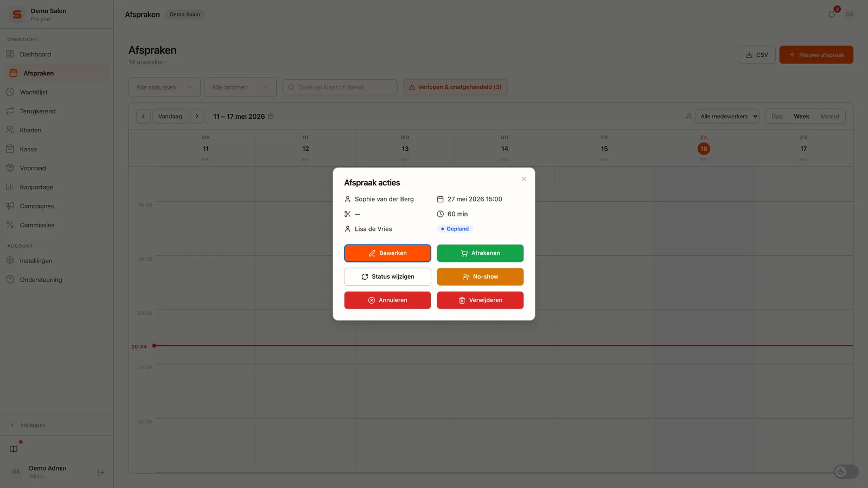Select day header DO 14
This screenshot has height=488, width=868.
click(505, 148)
